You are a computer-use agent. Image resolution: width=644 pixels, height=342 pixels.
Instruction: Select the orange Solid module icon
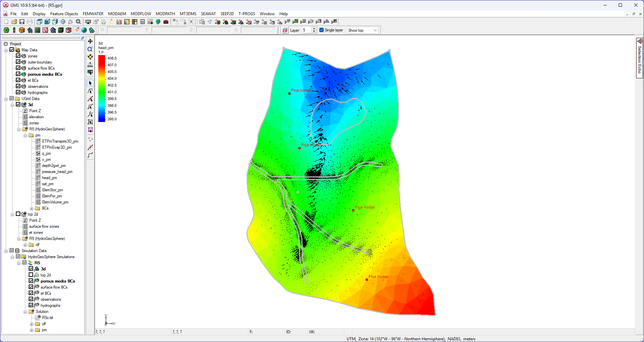(22, 30)
